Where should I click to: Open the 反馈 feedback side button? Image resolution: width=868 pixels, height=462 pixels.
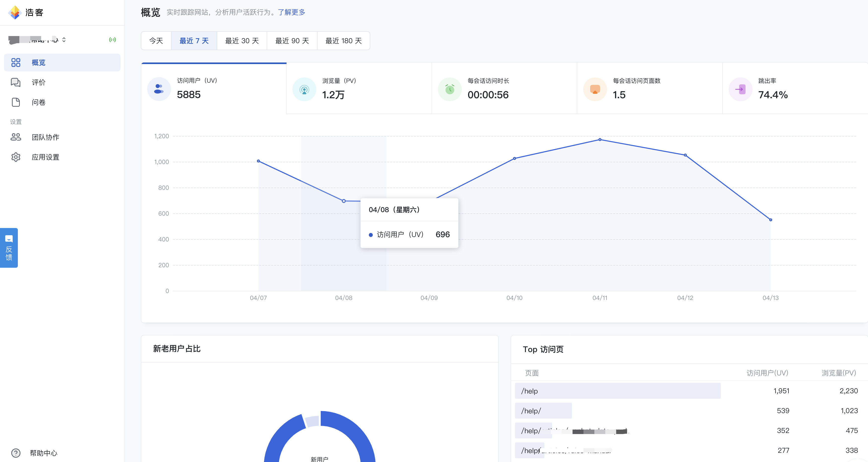click(x=9, y=248)
